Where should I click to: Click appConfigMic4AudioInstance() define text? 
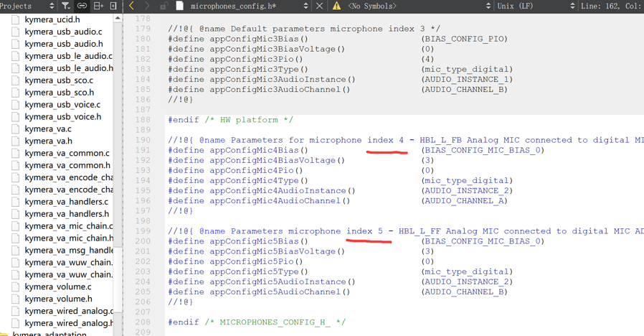[x=283, y=190]
